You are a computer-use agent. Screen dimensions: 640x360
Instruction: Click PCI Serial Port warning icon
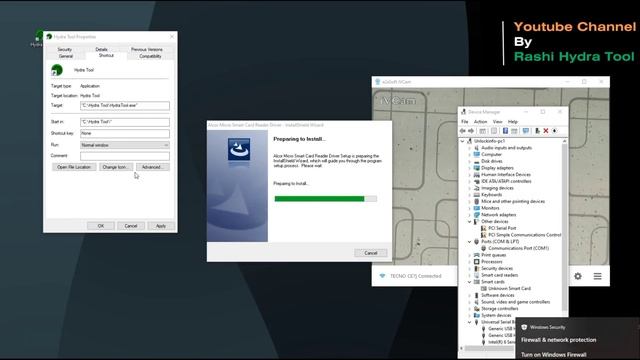(x=484, y=228)
